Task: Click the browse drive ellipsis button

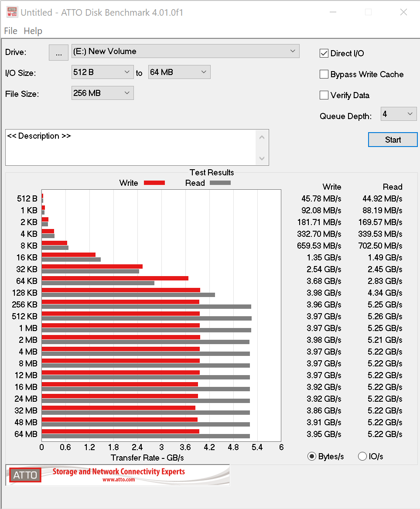Action: coord(59,52)
